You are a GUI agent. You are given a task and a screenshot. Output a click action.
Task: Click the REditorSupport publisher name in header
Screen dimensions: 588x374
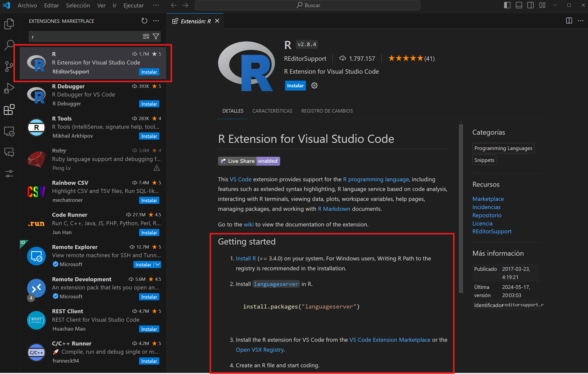[x=305, y=59]
